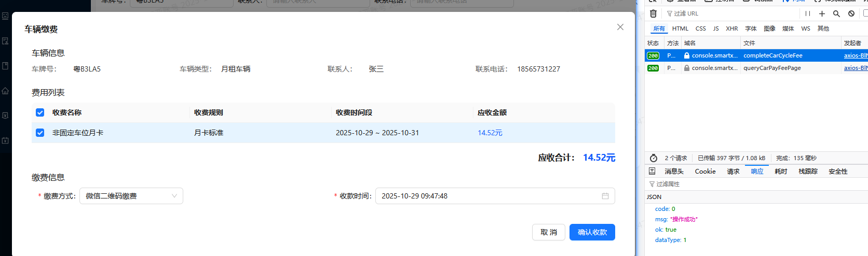This screenshot has height=256, width=868.
Task: Click the phone number 18565731227
Action: click(x=538, y=69)
